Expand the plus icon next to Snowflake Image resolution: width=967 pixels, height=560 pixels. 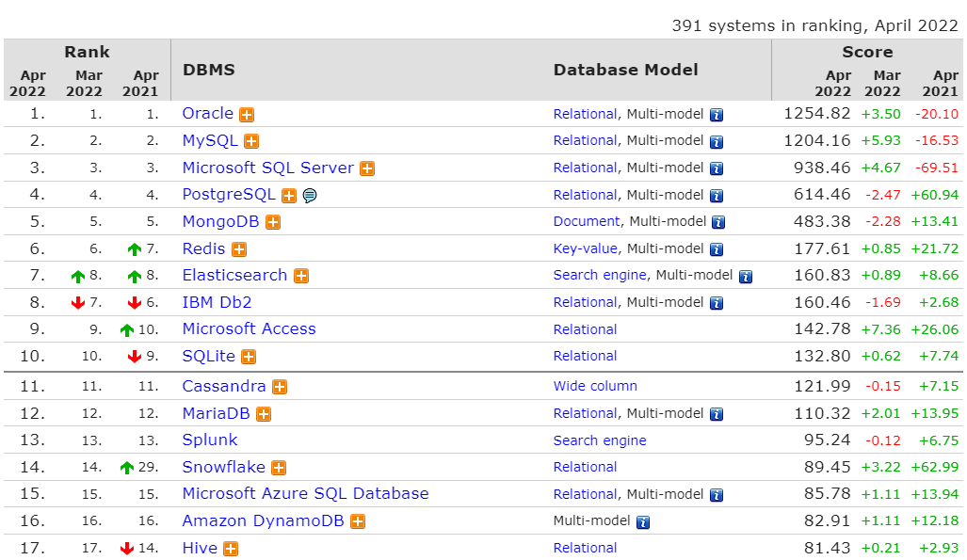tap(279, 468)
